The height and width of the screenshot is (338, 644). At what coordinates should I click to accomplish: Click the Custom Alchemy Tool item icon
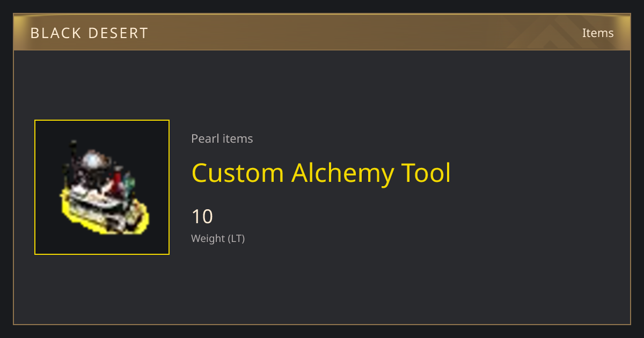point(103,188)
